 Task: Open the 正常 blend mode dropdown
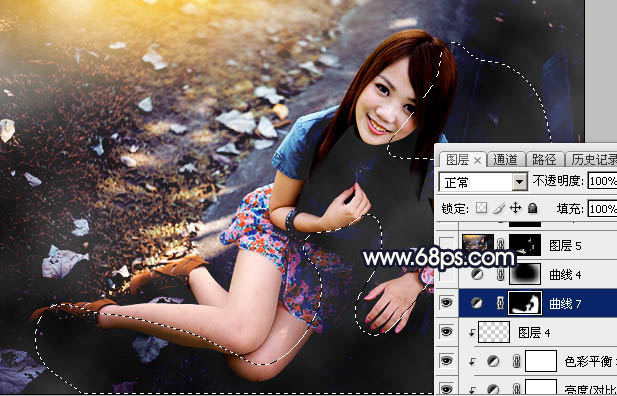483,182
